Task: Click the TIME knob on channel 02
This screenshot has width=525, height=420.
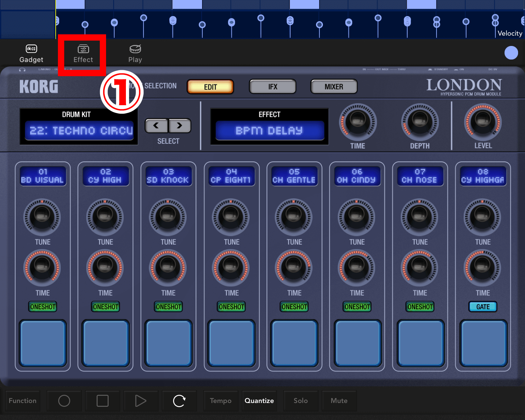Action: pos(105,268)
